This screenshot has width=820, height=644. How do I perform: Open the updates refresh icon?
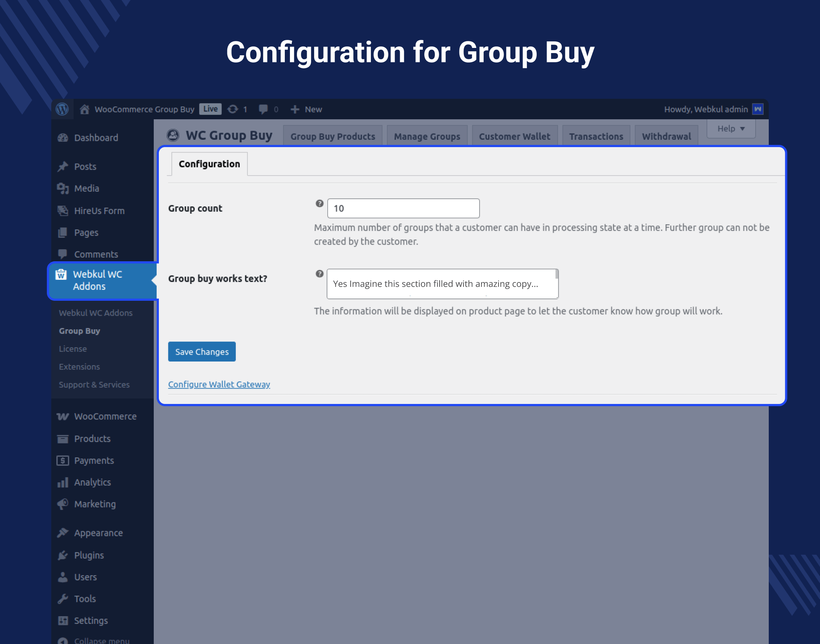point(233,109)
